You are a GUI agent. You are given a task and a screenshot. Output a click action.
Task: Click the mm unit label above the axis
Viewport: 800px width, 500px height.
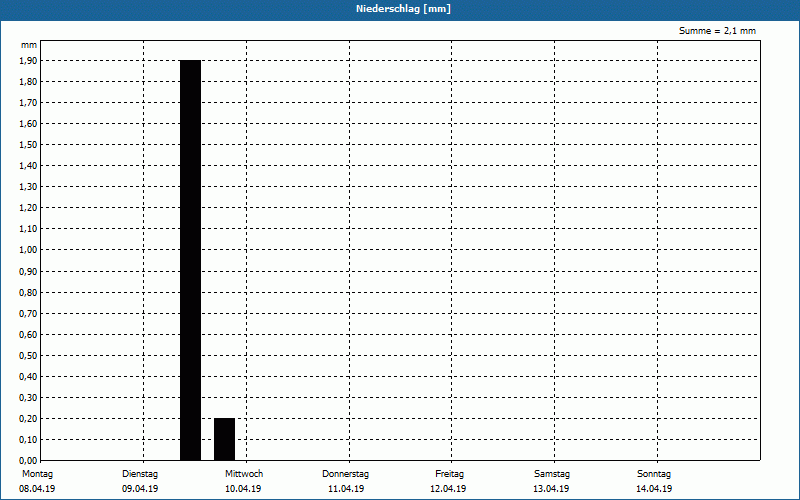29,45
